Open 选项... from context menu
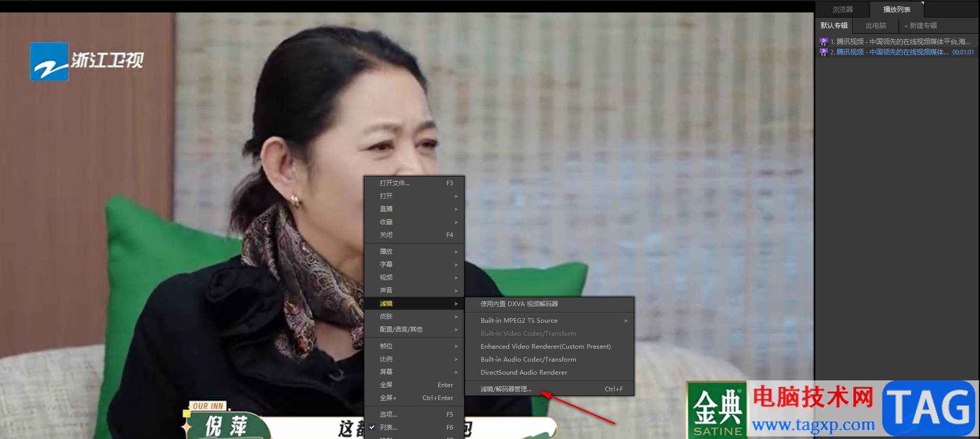Viewport: 980px width, 439px height. pos(414,415)
